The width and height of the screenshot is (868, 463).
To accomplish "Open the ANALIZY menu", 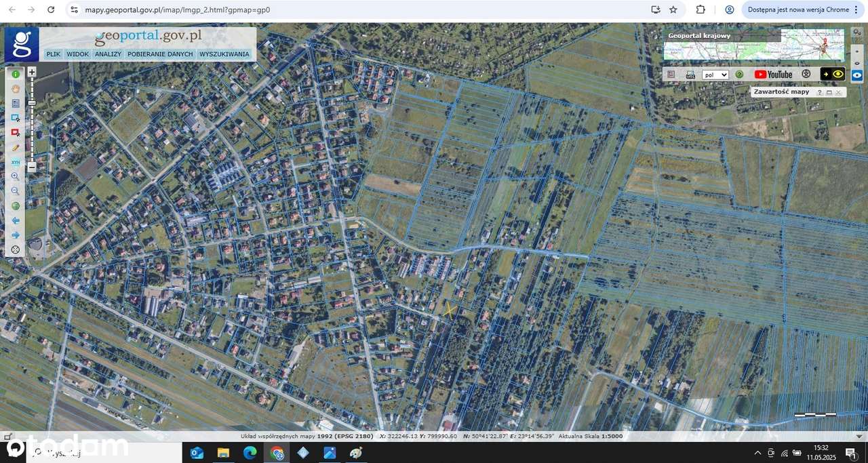I will [x=108, y=54].
